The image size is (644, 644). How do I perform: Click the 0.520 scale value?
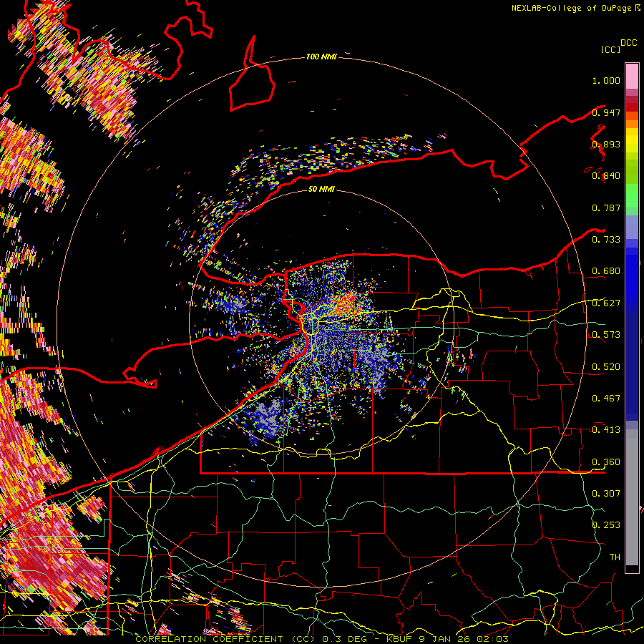tap(606, 366)
